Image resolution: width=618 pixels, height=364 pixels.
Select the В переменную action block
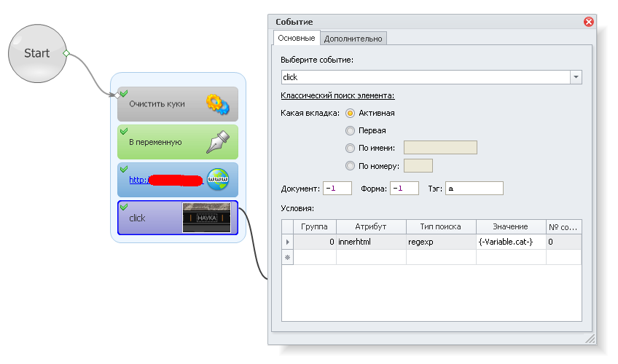click(x=178, y=142)
